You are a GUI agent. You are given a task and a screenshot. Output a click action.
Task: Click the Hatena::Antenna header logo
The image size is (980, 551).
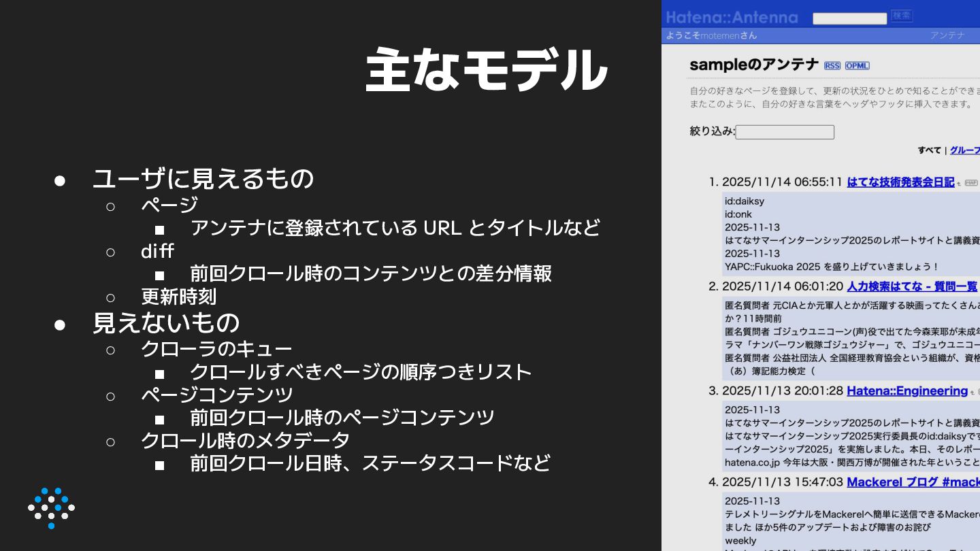(x=732, y=17)
